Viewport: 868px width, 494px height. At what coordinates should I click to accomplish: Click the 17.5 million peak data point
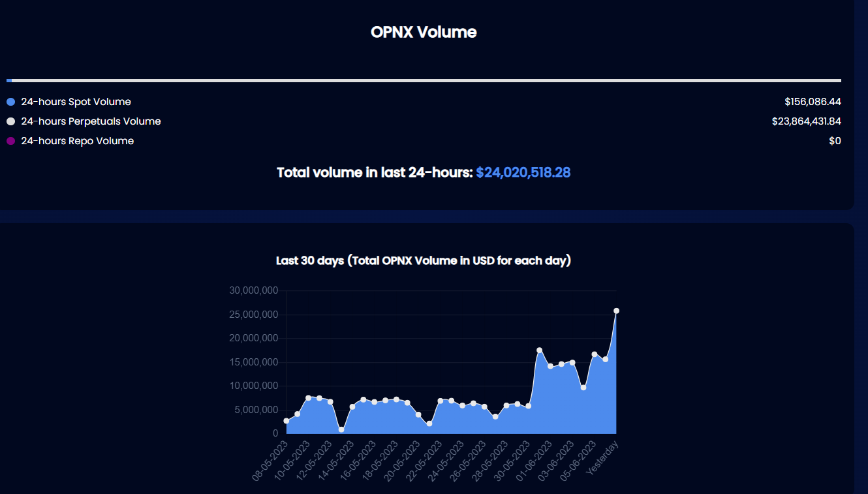(x=539, y=350)
